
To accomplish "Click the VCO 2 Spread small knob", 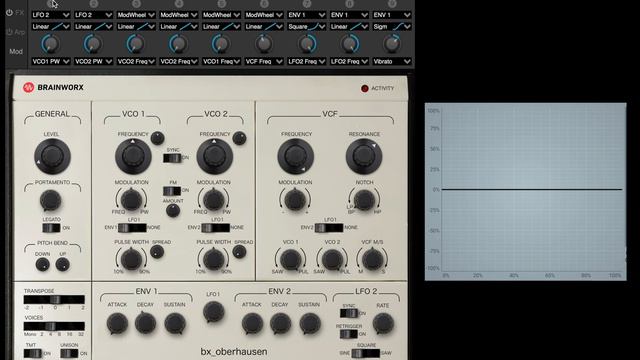I will [x=239, y=252].
